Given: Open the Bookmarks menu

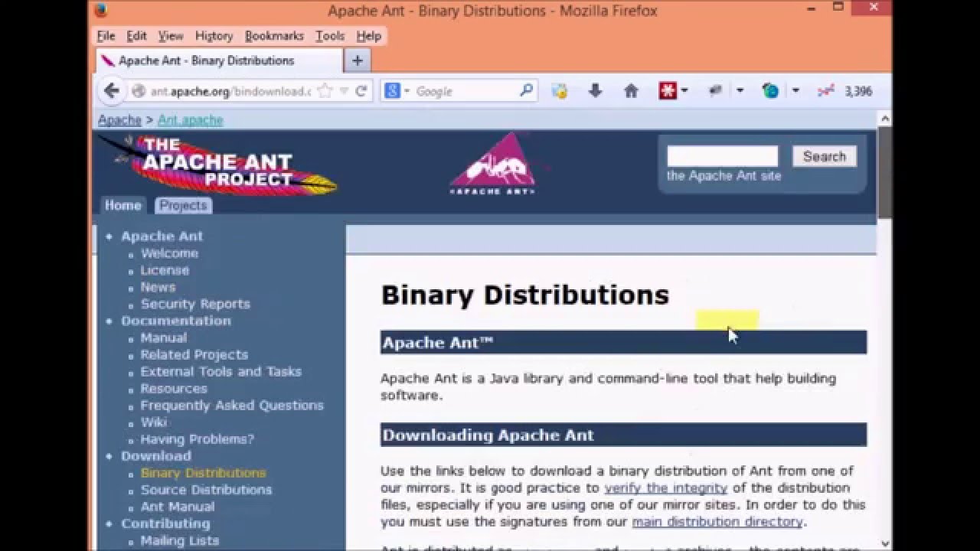Looking at the screenshot, I should point(274,36).
